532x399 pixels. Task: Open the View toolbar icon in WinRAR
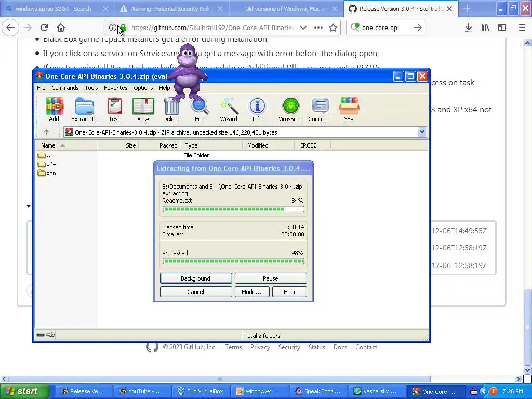(143, 109)
